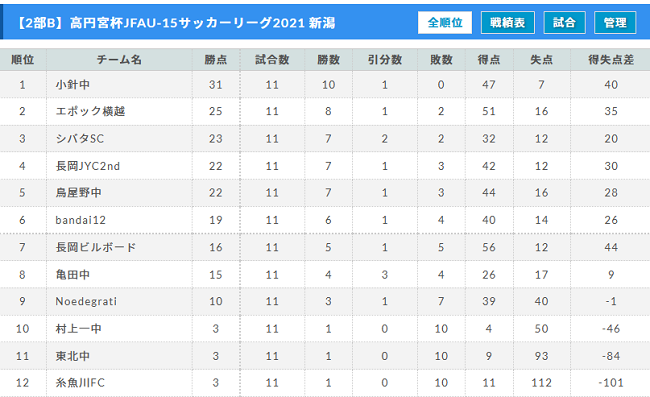Screen dimensions: 650x397
Task: Select the 鳥屋野中 team row
Action: pos(325,193)
